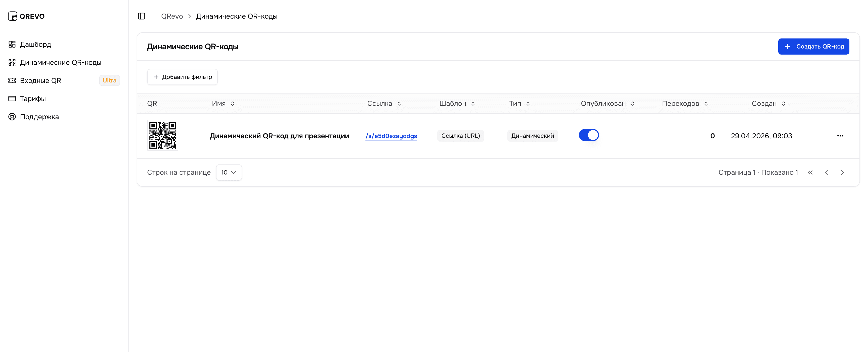Click the date 29.04.2026, 09:03

[x=761, y=136]
